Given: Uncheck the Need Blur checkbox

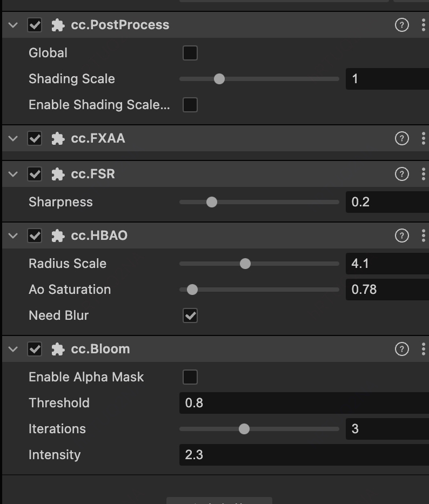Looking at the screenshot, I should click(x=190, y=315).
